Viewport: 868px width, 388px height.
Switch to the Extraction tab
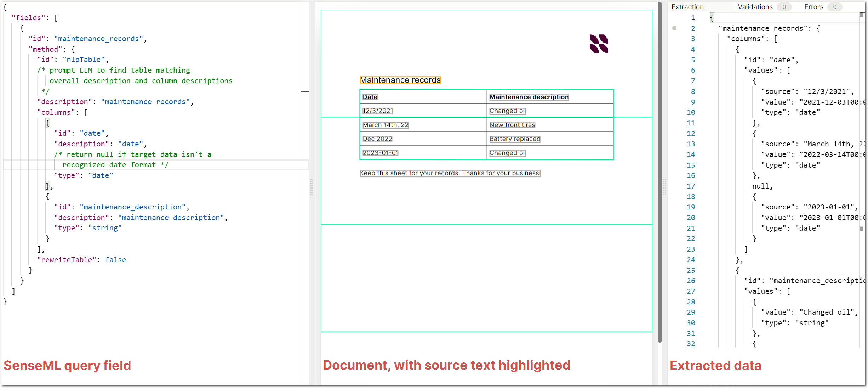pos(687,7)
